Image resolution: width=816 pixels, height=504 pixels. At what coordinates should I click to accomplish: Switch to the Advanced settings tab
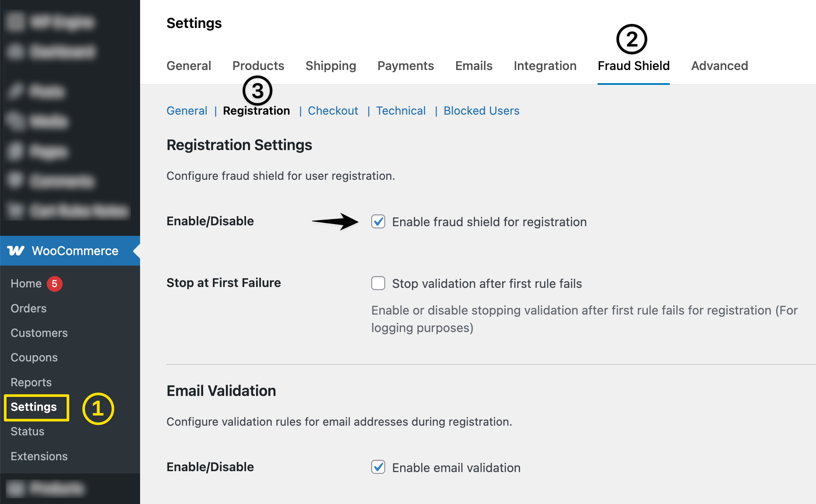719,66
